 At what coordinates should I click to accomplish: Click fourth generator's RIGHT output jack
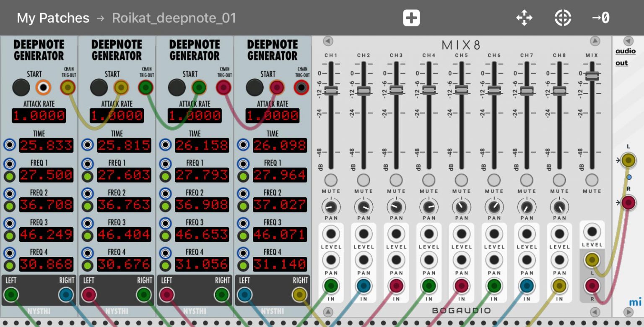pyautogui.click(x=300, y=295)
